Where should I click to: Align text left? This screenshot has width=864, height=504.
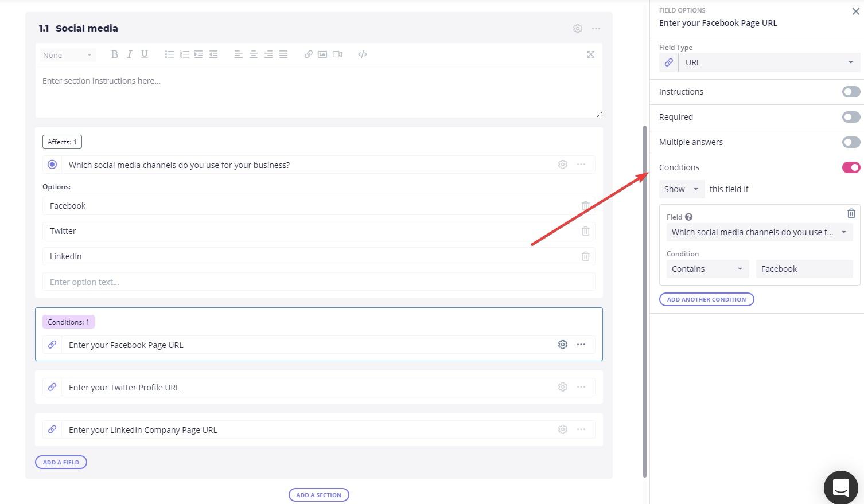[x=238, y=54]
